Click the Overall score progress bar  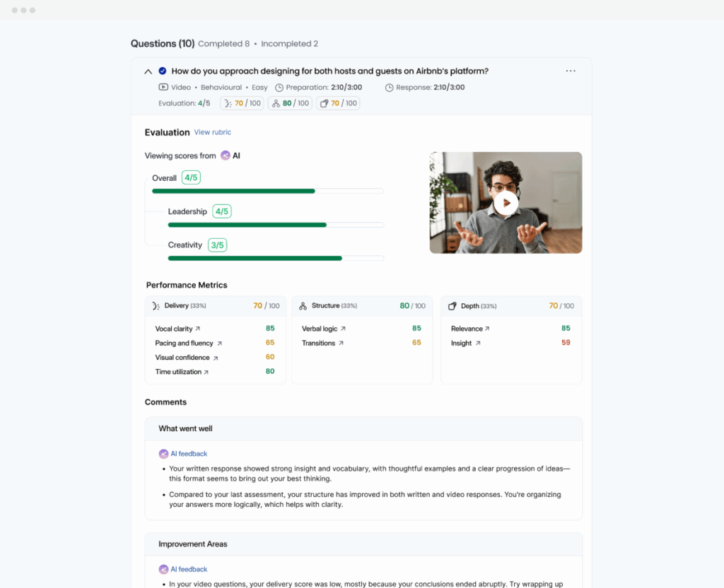[267, 191]
